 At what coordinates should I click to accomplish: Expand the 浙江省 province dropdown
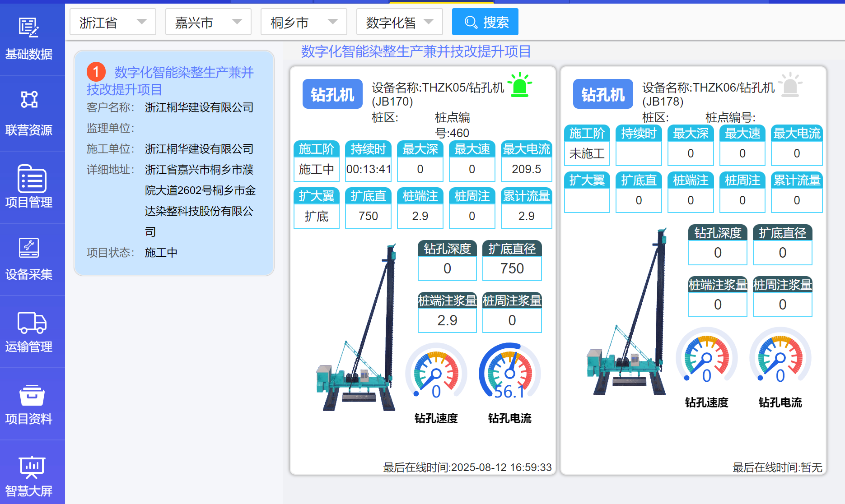click(113, 22)
